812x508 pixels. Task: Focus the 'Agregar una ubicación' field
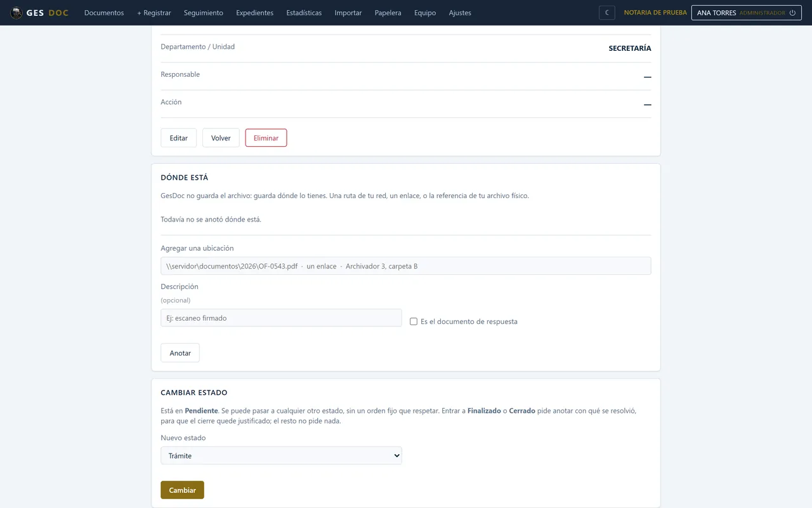click(406, 266)
